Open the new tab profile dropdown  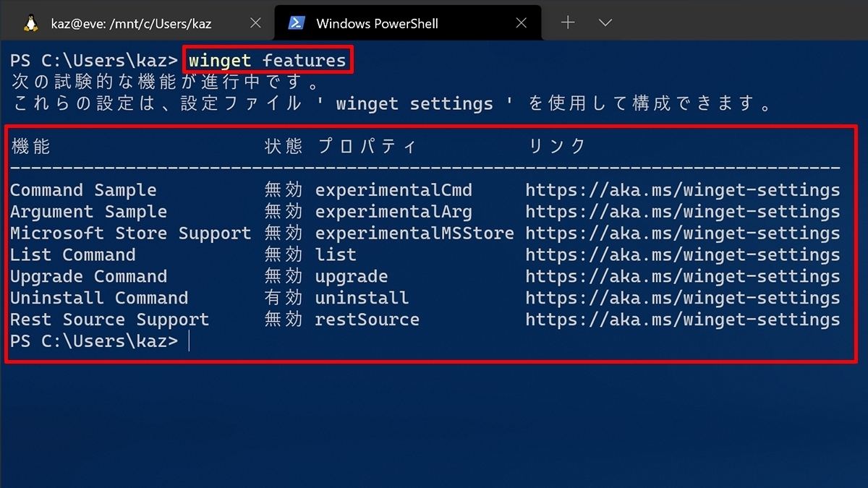pos(607,23)
